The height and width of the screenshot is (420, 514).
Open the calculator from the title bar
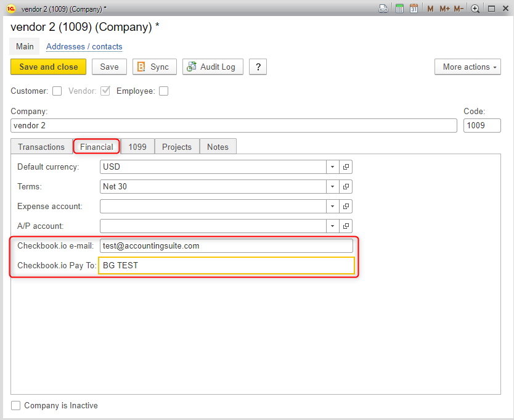399,8
